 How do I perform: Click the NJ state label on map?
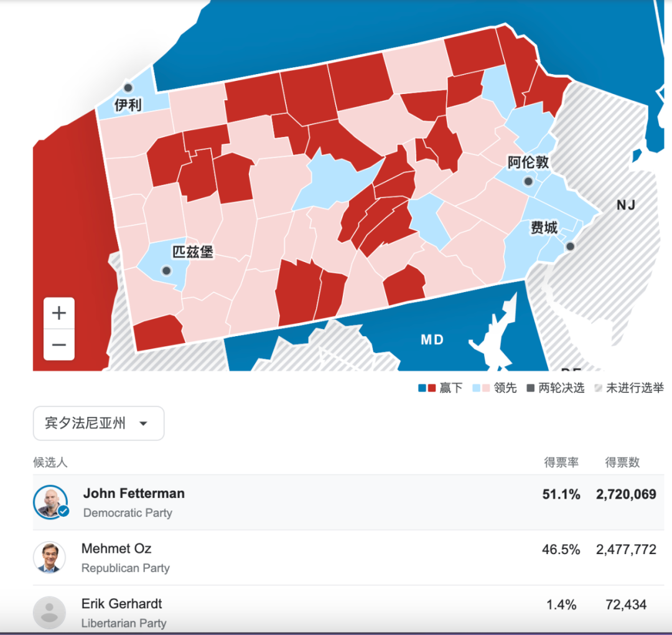[626, 205]
